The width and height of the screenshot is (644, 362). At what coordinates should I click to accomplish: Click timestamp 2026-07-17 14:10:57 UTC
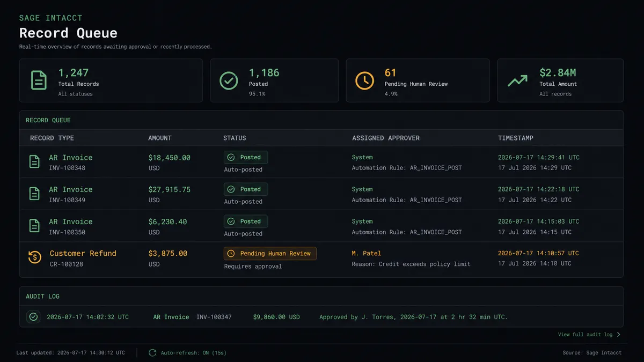pyautogui.click(x=539, y=253)
